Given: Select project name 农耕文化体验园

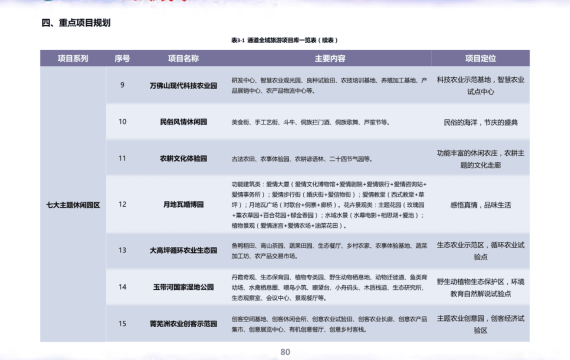Looking at the screenshot, I should pyautogui.click(x=183, y=159).
